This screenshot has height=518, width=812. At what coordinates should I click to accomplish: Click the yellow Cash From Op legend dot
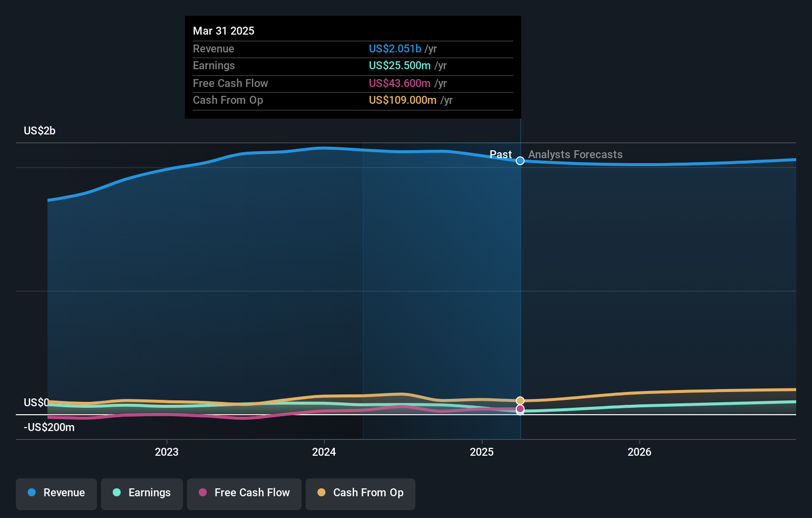(321, 493)
